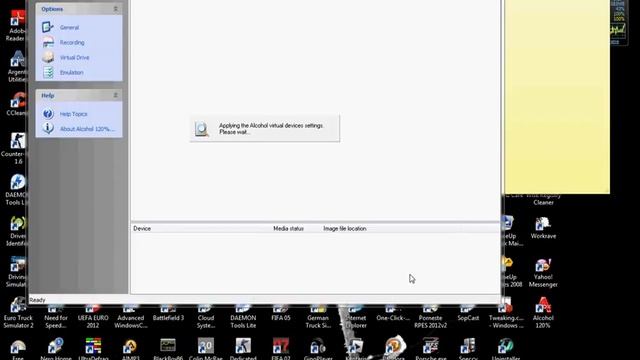Select Registry Cleaner shortcut under sticky note
The width and height of the screenshot is (640, 360).
[x=543, y=200]
